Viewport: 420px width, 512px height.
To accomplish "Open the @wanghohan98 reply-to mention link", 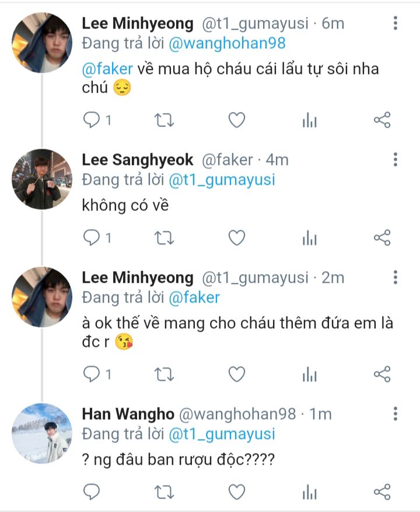I will click(x=228, y=44).
